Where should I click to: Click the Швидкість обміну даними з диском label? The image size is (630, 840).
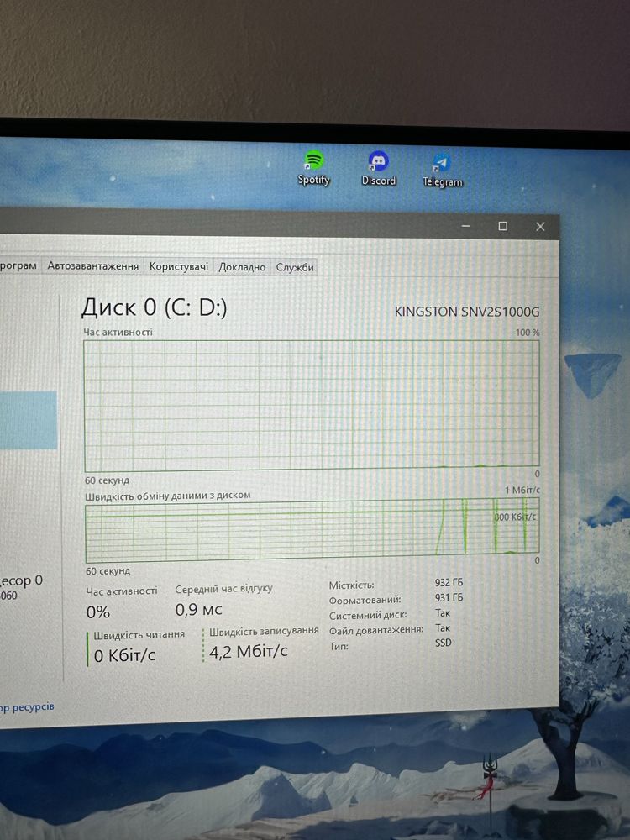(168, 496)
